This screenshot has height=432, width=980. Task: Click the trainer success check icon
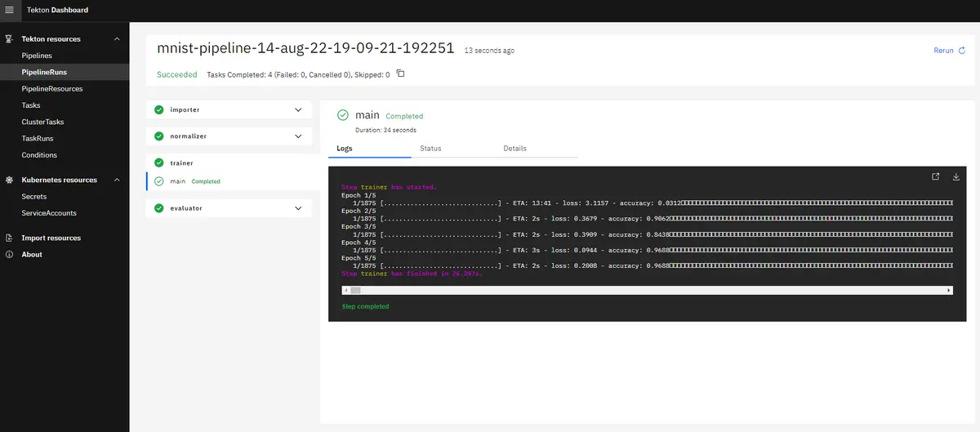point(158,163)
